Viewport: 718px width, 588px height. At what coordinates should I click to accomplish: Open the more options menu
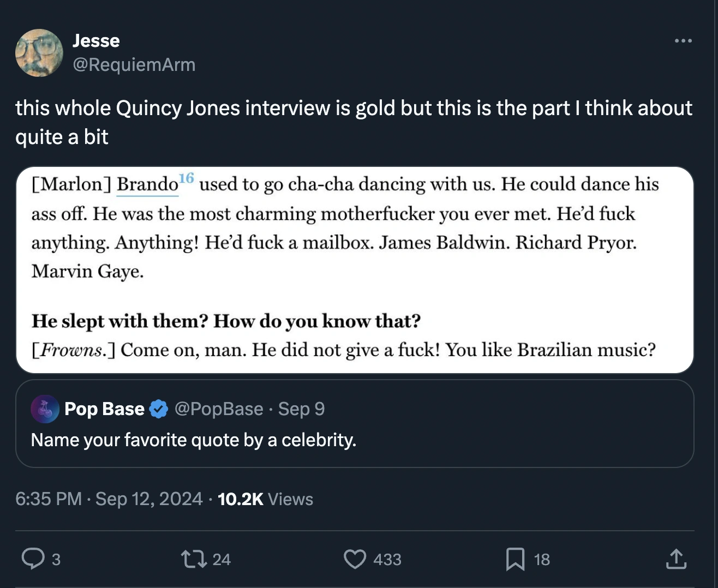coord(684,41)
